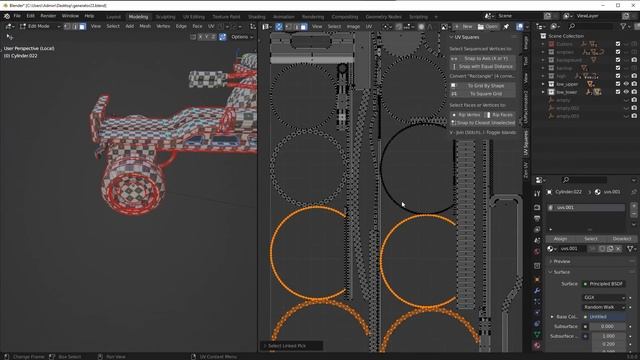The height and width of the screenshot is (360, 640).
Task: Open viewport Options dropdown
Action: tap(242, 37)
